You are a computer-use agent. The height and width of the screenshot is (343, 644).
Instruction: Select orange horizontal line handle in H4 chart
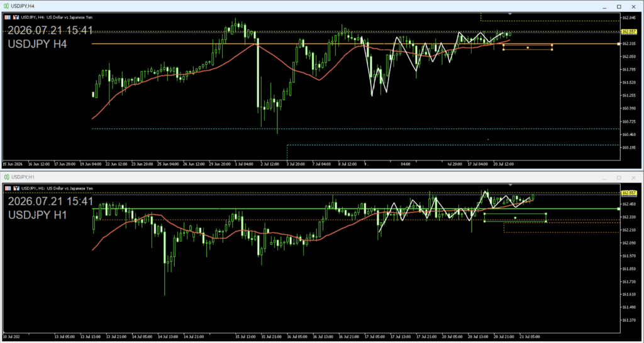click(x=619, y=43)
